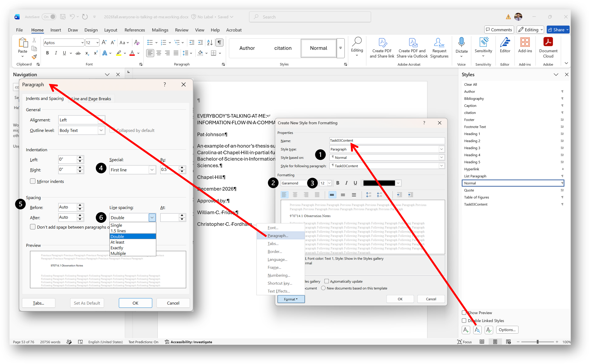Open Style for following paragraph dropdown

click(x=441, y=166)
